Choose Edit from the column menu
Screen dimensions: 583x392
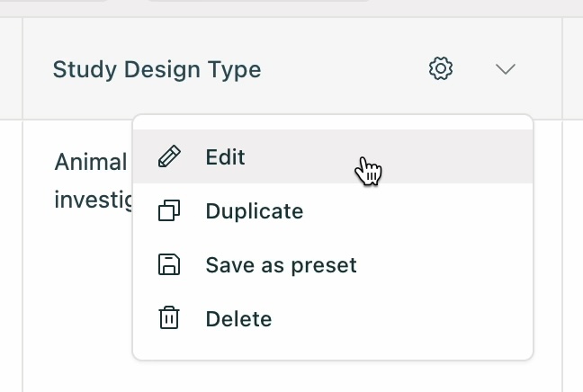[x=333, y=156]
